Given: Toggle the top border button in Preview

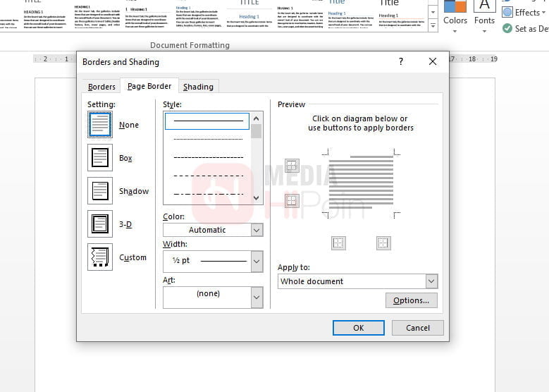Looking at the screenshot, I should 292,166.
